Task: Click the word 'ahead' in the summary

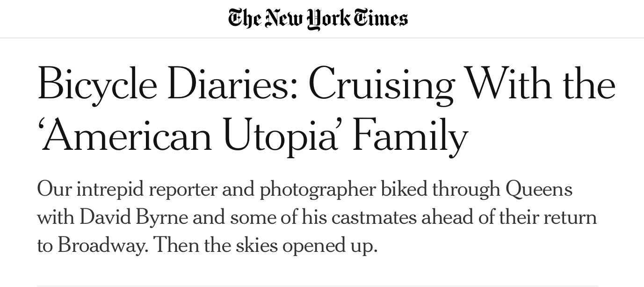Action: [x=445, y=218]
